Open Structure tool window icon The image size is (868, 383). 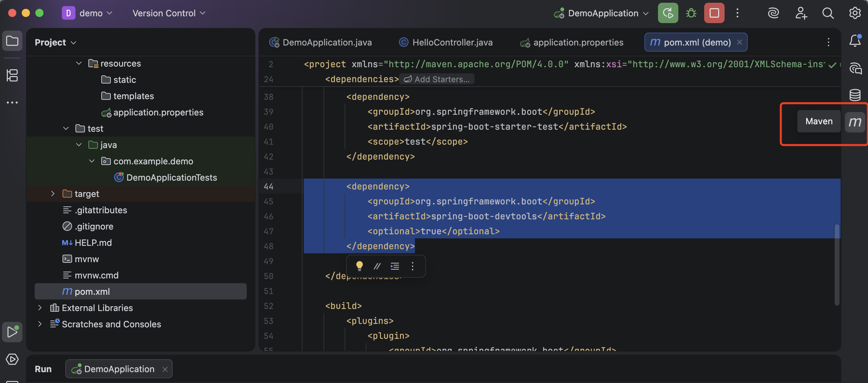click(12, 75)
